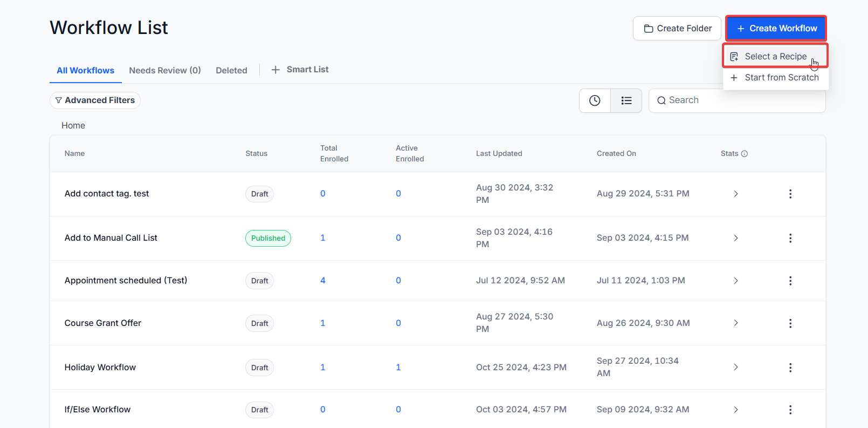Screen dimensions: 868x428
Task: Expand stats chevron for Appointment scheduled (Test)
Action: click(735, 281)
